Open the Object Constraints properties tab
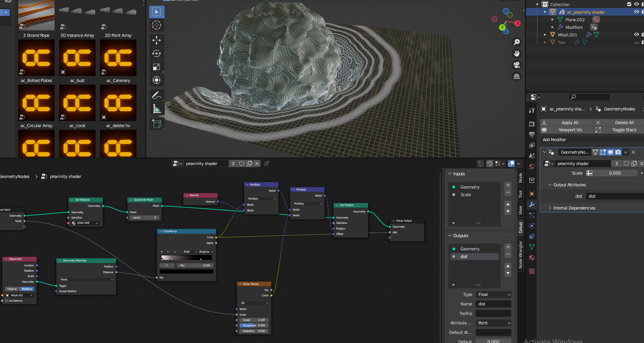The image size is (644, 343). (x=532, y=236)
